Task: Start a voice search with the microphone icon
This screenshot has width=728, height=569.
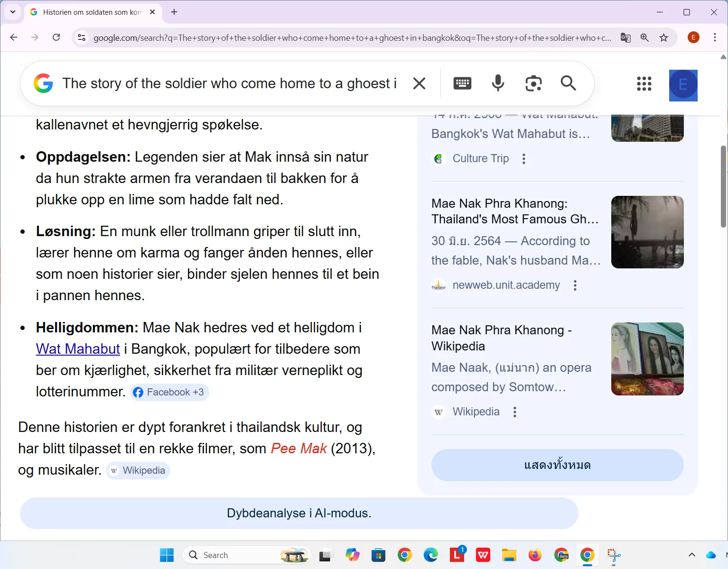Action: (x=497, y=83)
